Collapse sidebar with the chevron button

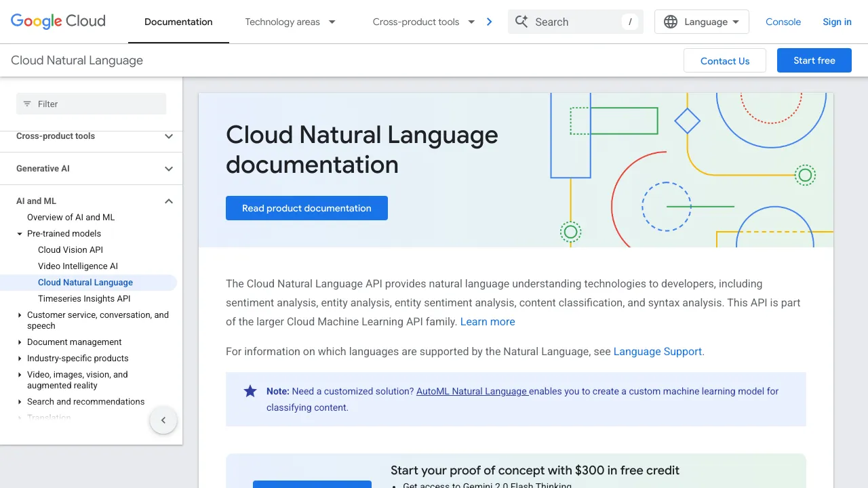(163, 420)
